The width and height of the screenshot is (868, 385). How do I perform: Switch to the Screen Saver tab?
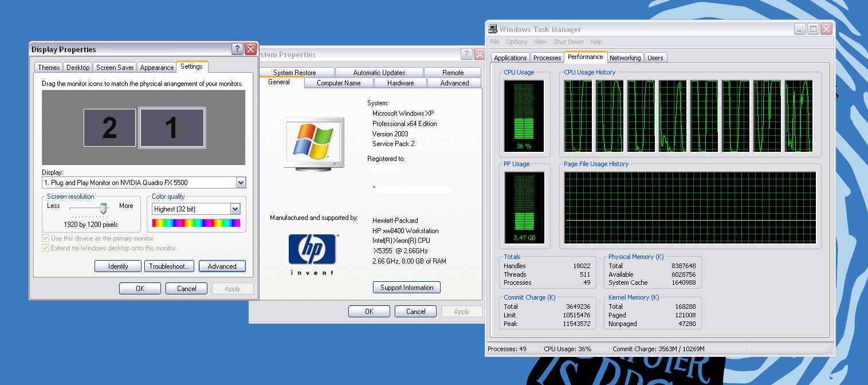(115, 68)
